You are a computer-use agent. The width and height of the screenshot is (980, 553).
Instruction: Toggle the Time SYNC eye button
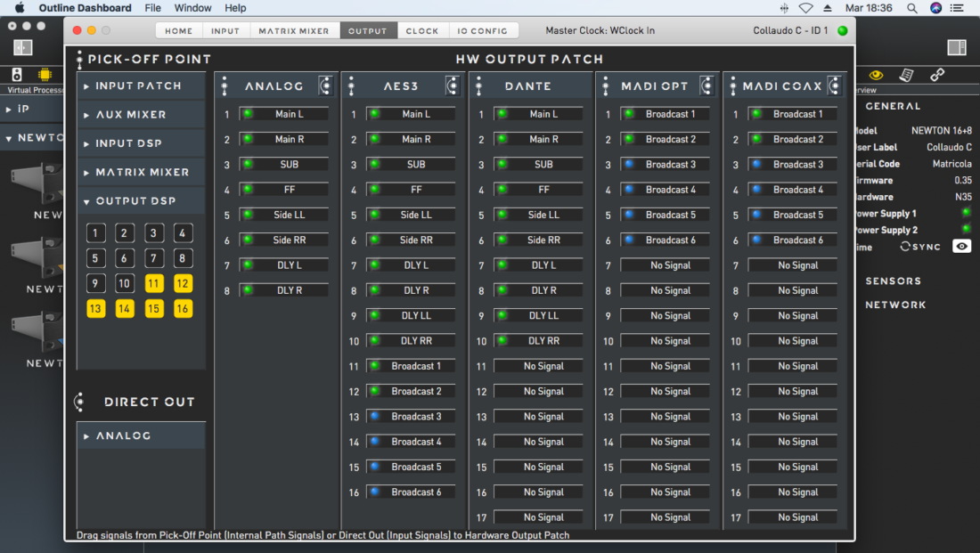[961, 246]
